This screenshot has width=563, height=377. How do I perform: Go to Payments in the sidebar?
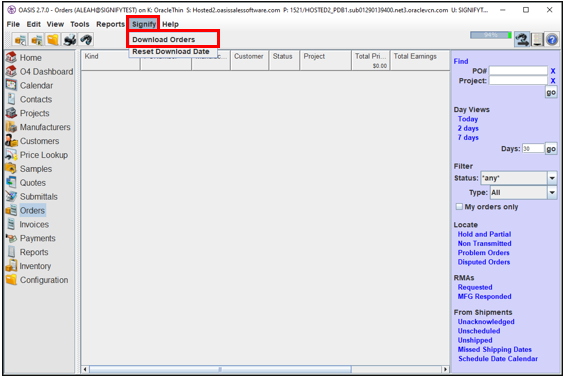point(31,238)
